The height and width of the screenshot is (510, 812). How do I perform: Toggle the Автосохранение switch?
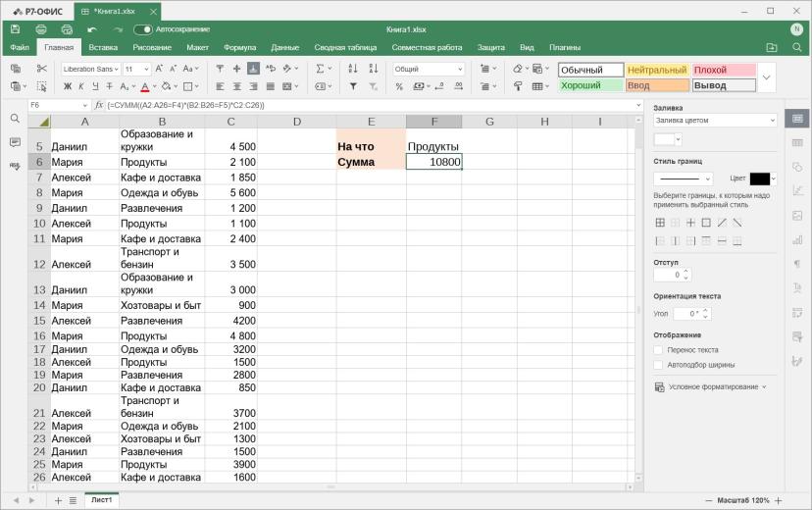[x=143, y=29]
